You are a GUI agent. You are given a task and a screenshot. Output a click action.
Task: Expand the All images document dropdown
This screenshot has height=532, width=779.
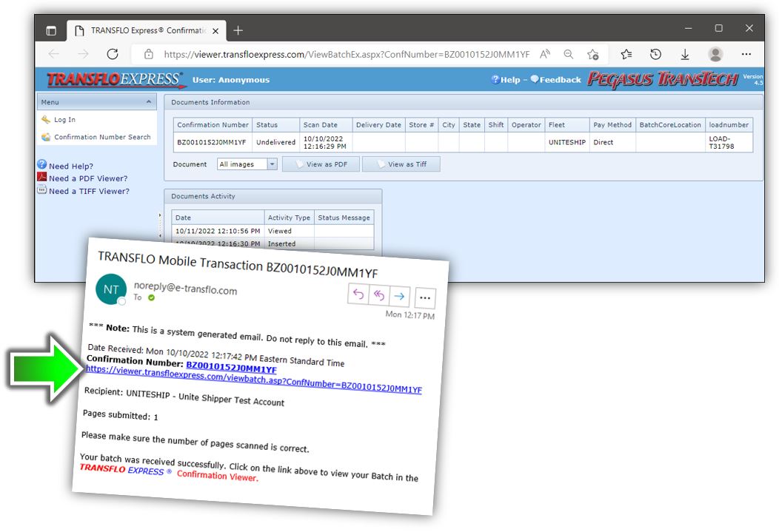click(272, 164)
